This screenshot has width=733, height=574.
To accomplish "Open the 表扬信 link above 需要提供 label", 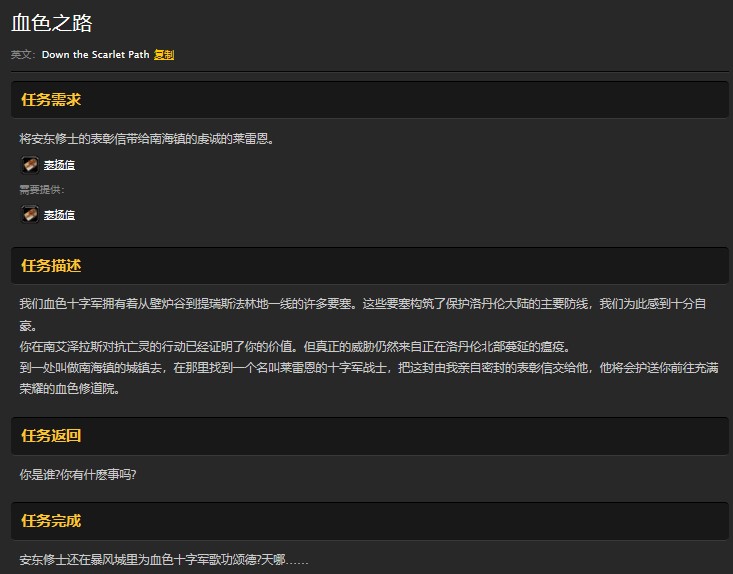I will click(x=59, y=165).
